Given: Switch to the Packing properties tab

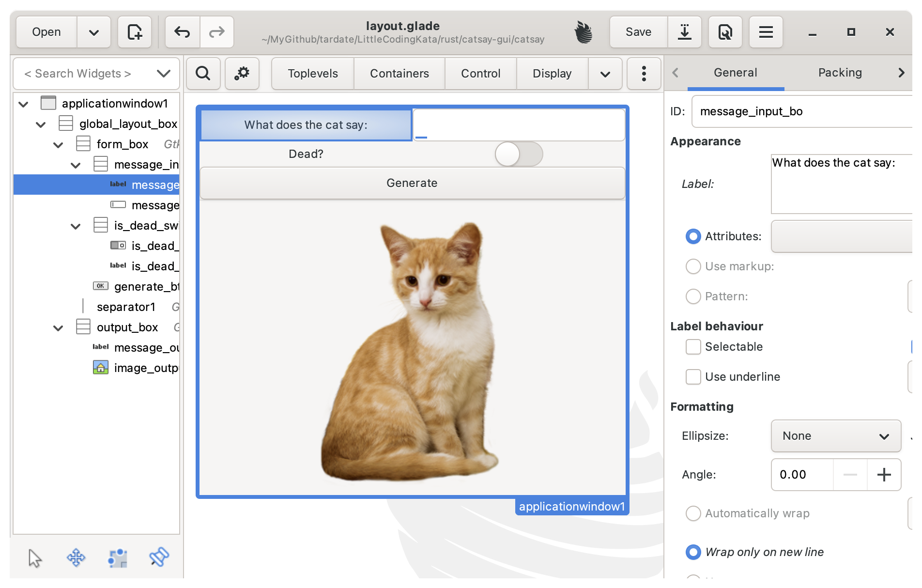Looking at the screenshot, I should tap(840, 73).
